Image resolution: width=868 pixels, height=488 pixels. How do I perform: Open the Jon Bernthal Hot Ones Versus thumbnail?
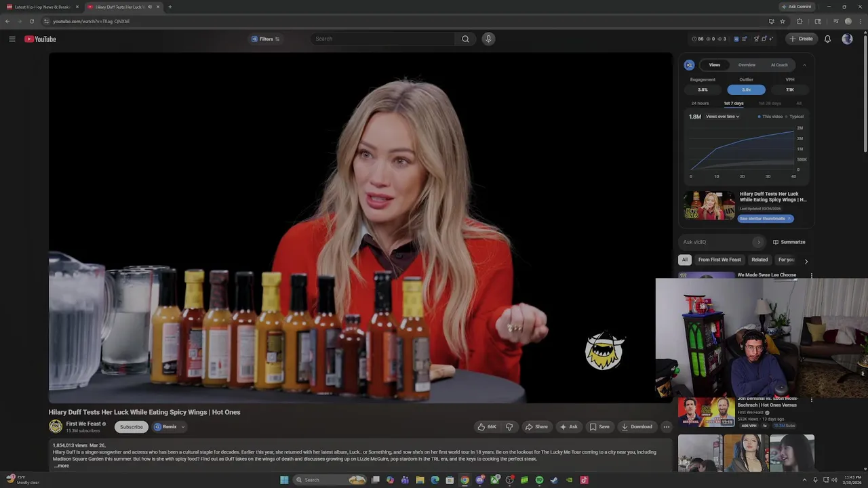[706, 412]
